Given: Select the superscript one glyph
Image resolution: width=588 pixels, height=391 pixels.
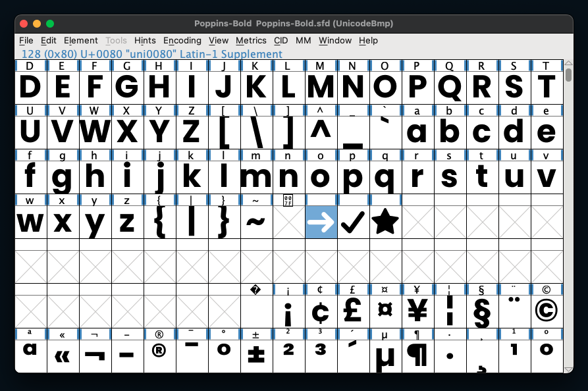Looking at the screenshot, I should click(514, 356).
